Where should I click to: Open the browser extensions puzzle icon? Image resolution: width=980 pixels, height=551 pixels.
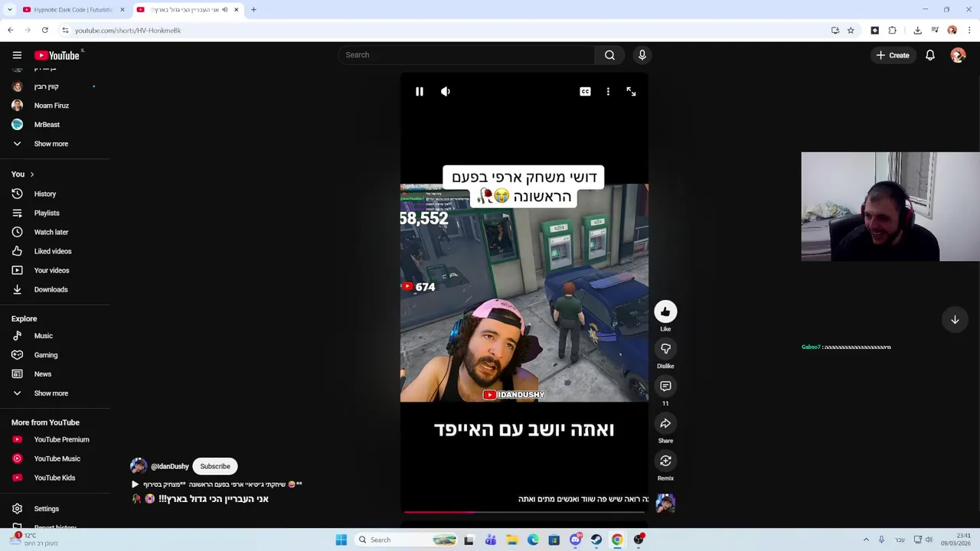[893, 31]
